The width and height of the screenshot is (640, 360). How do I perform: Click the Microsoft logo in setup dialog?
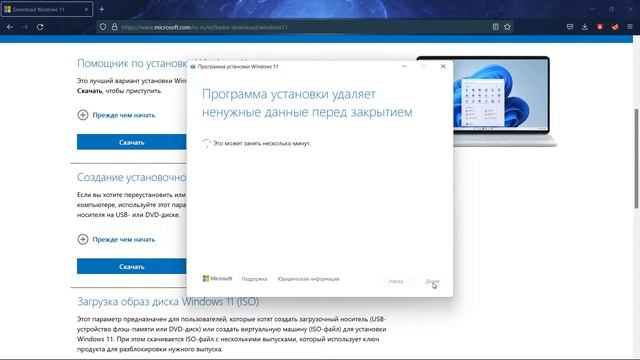218,278
